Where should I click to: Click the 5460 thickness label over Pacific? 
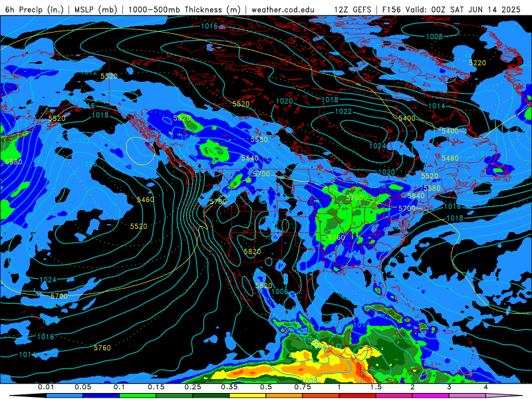tap(145, 199)
